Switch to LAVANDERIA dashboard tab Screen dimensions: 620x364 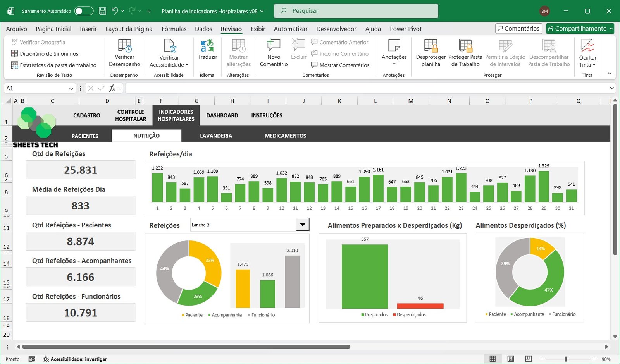coord(216,136)
